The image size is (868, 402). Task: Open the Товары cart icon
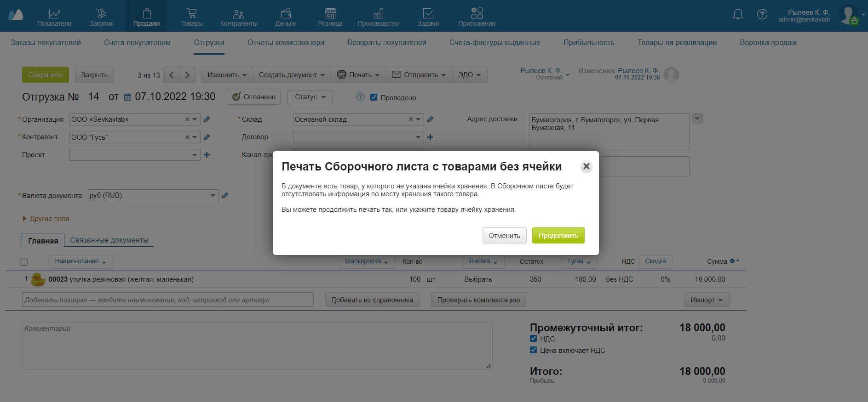[192, 14]
